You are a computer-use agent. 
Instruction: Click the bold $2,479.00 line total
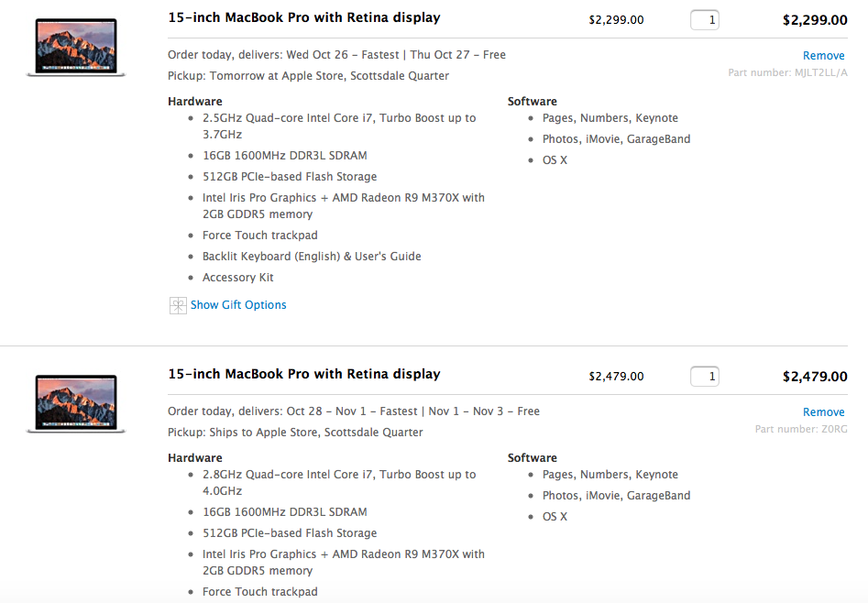814,376
